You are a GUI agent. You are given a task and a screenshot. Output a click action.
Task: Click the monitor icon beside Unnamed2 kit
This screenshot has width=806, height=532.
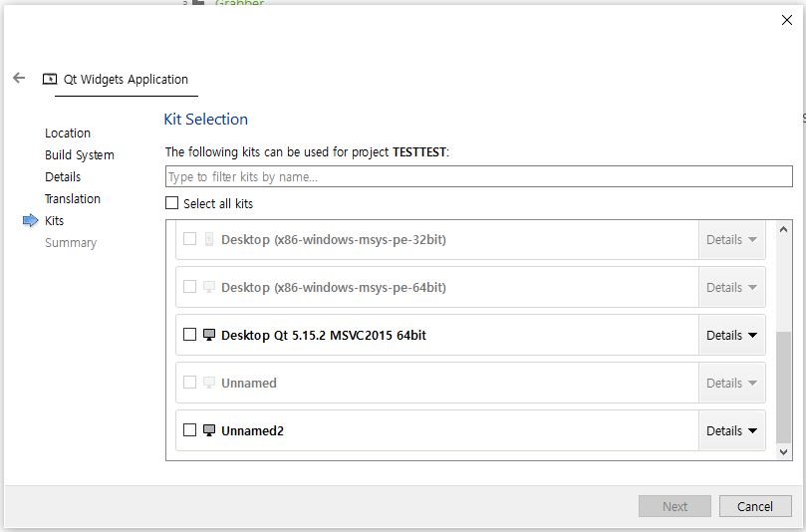click(x=209, y=431)
